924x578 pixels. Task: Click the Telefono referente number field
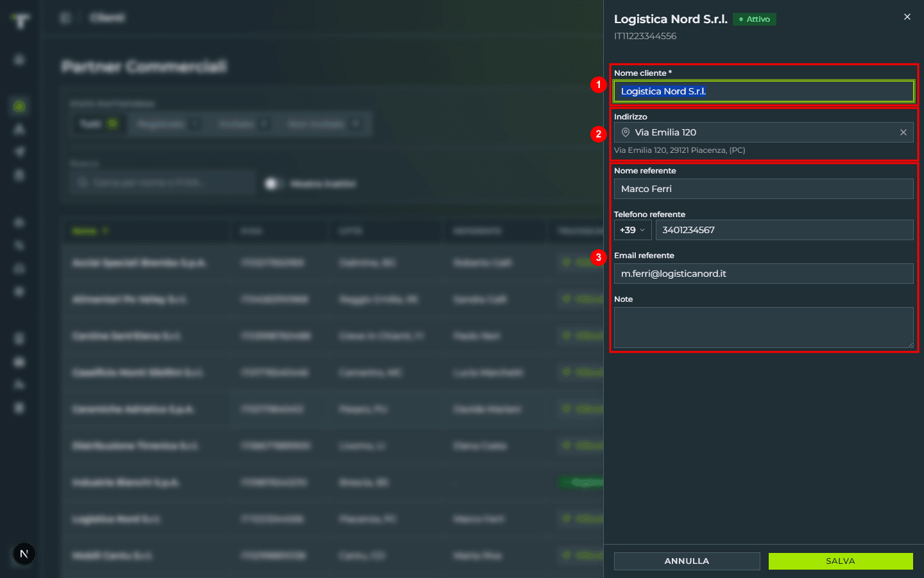[x=784, y=230]
